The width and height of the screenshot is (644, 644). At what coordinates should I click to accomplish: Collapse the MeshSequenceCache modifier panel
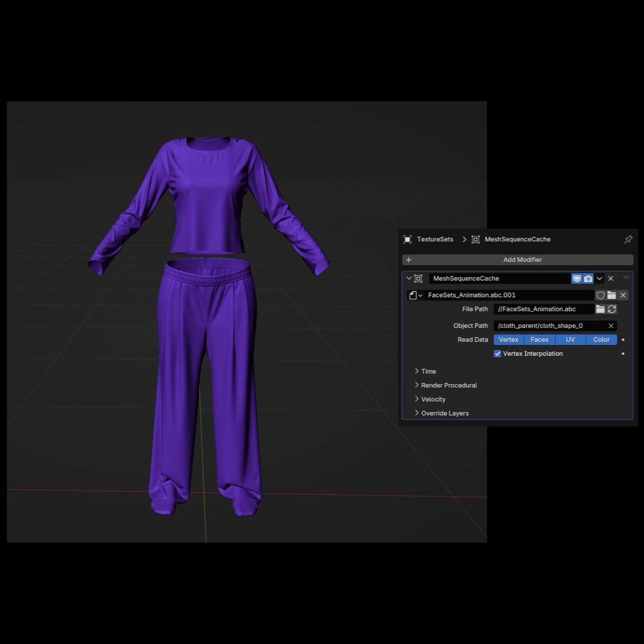tap(409, 278)
